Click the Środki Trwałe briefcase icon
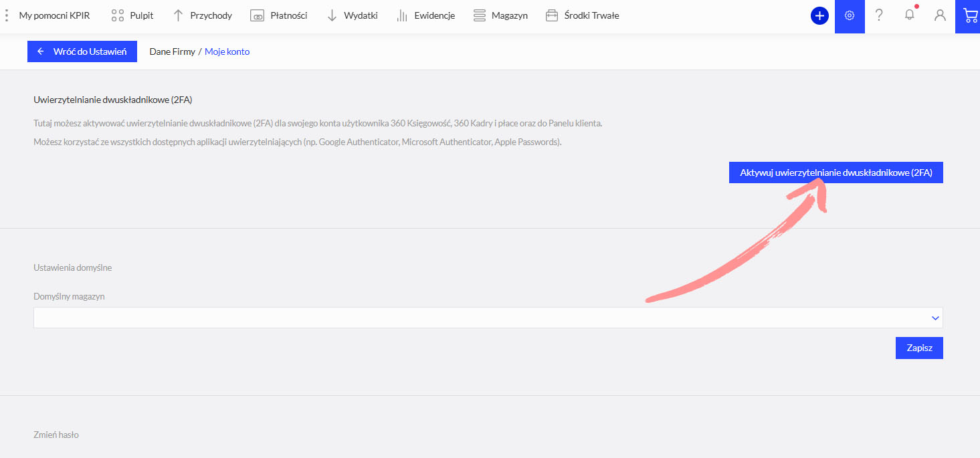This screenshot has width=980, height=458. [552, 15]
